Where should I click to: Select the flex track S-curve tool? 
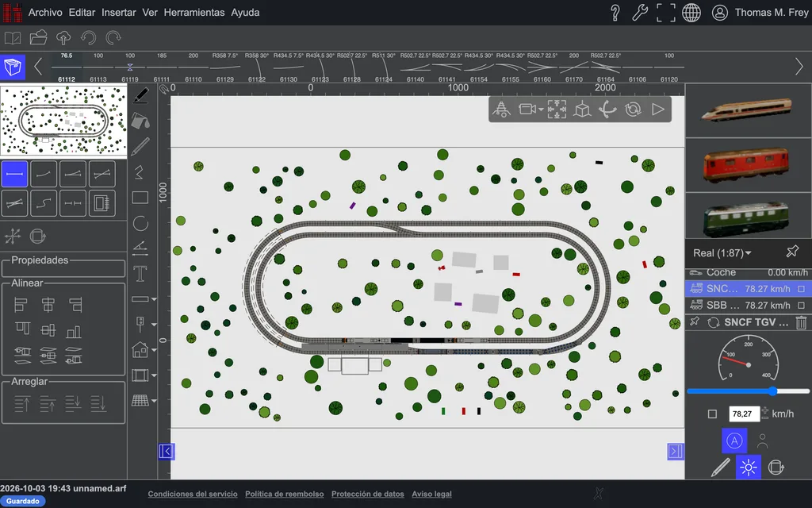(x=44, y=203)
